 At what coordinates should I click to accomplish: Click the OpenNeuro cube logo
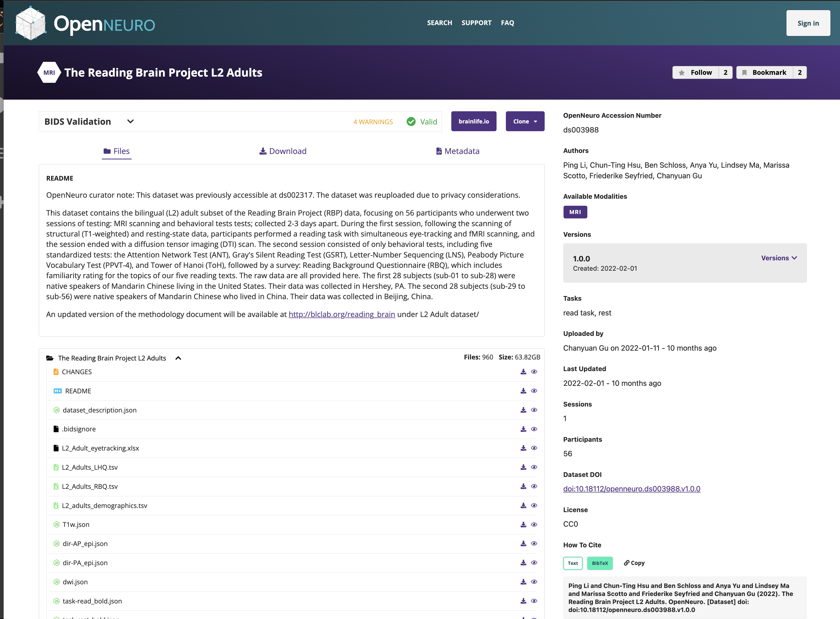point(31,23)
